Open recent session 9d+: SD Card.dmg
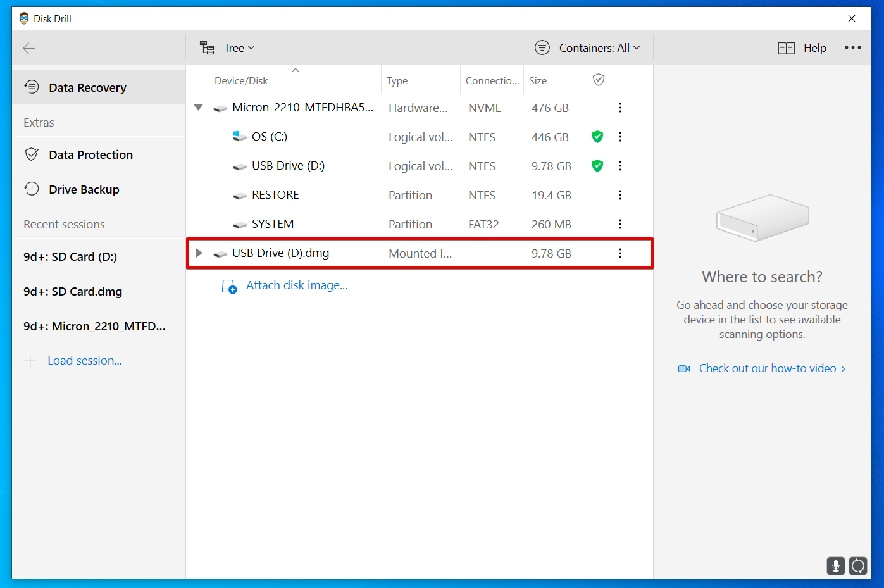The image size is (884, 588). [x=73, y=291]
